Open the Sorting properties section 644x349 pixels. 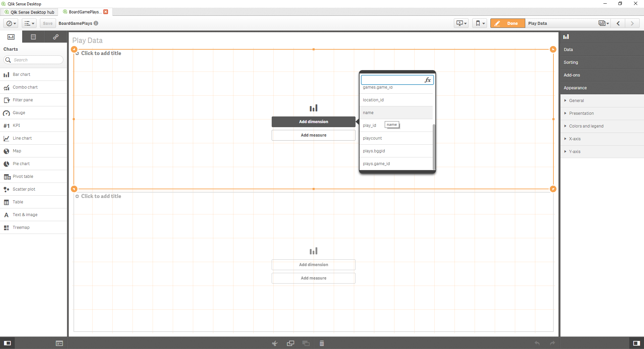[x=571, y=62]
